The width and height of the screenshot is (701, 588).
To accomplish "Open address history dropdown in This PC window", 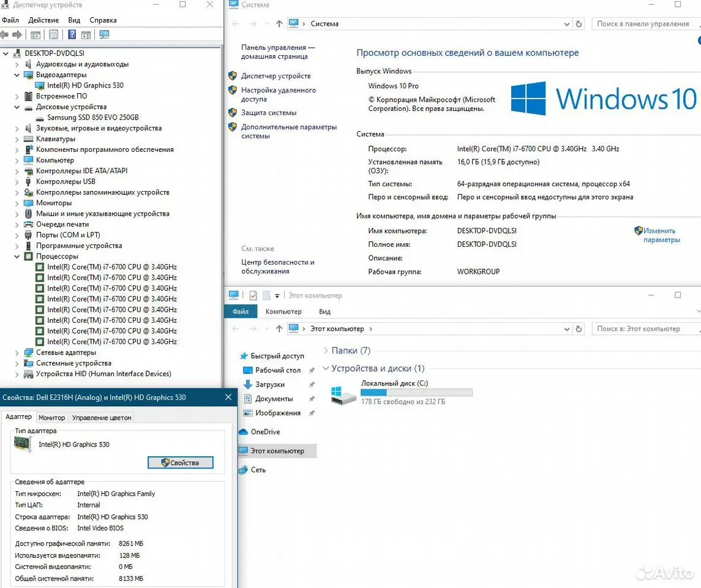I will (567, 329).
